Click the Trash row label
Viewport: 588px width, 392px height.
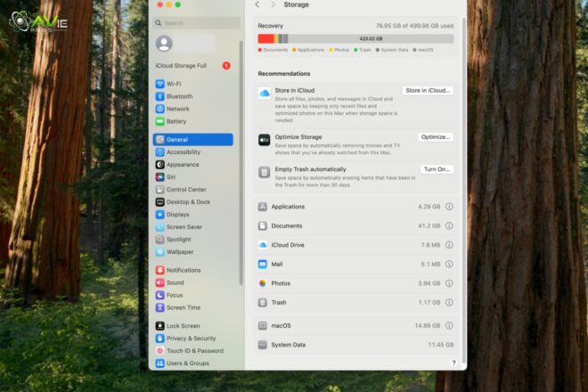pos(279,302)
